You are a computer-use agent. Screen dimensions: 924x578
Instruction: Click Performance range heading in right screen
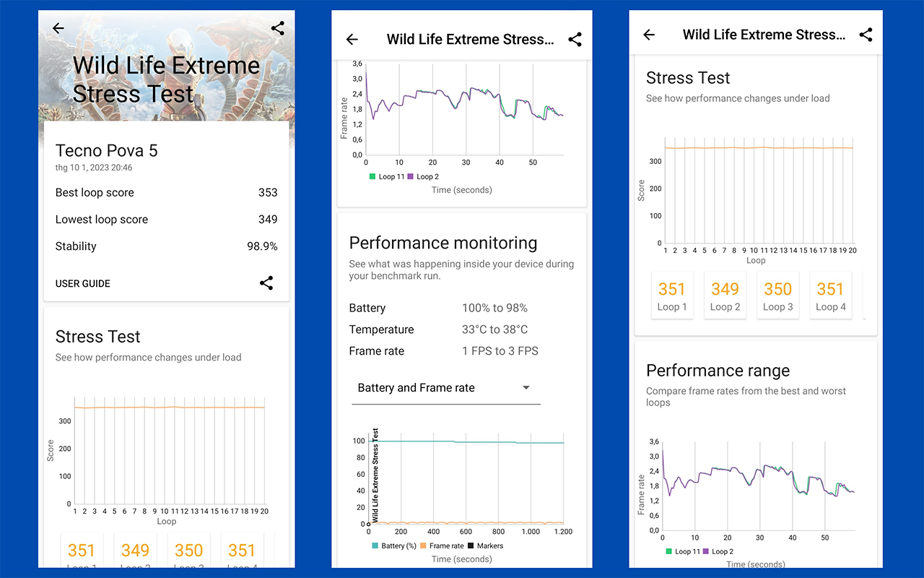pos(718,371)
